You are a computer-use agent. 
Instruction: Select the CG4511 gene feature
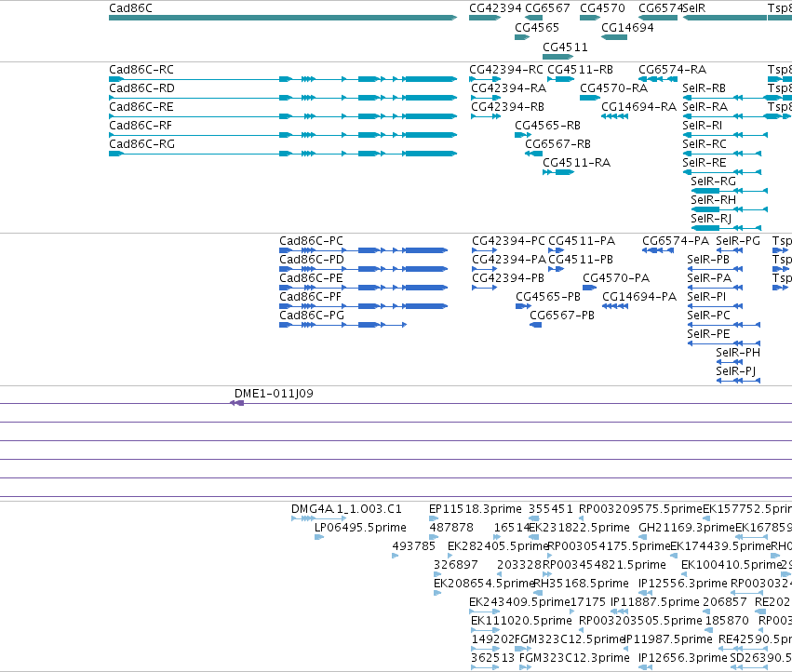557,57
